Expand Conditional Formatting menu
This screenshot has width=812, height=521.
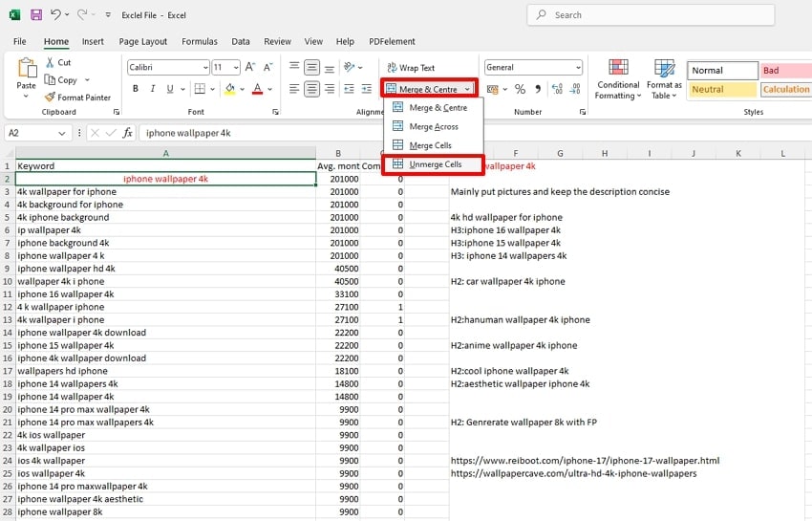618,78
